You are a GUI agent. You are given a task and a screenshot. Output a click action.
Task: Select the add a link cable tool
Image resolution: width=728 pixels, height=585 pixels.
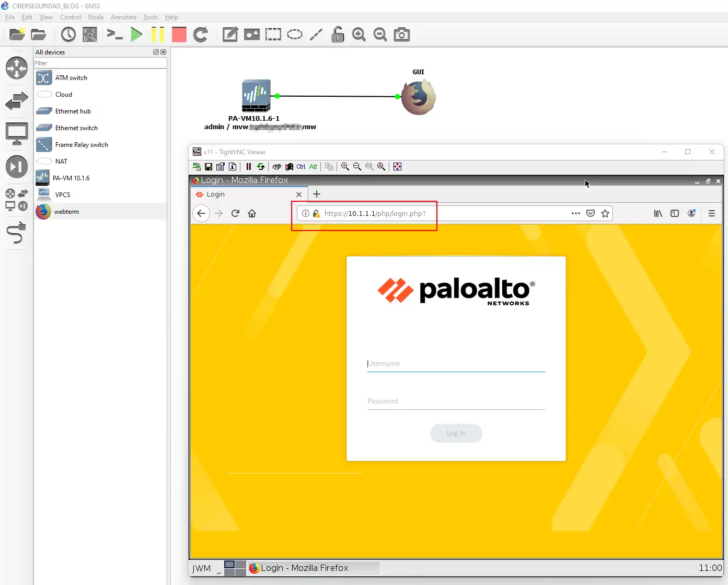point(17,233)
